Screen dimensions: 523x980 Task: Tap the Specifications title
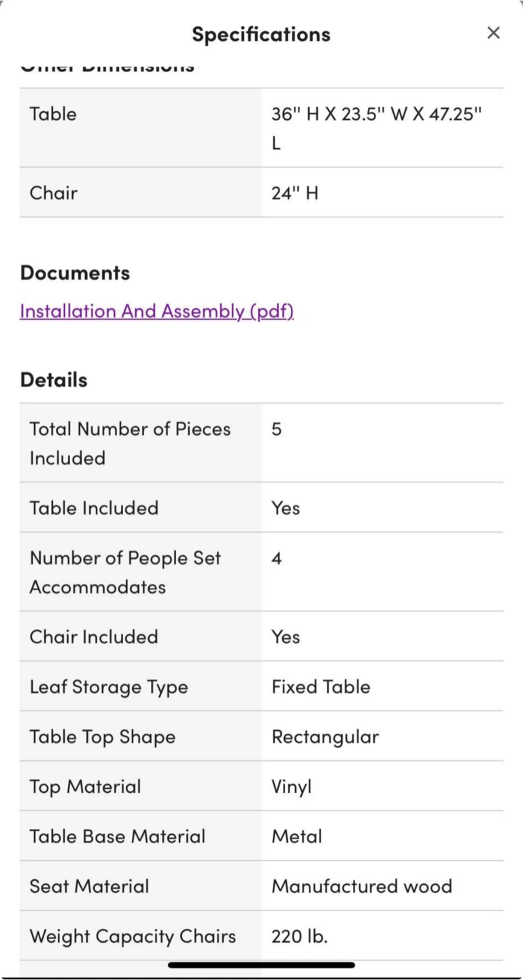tap(261, 34)
